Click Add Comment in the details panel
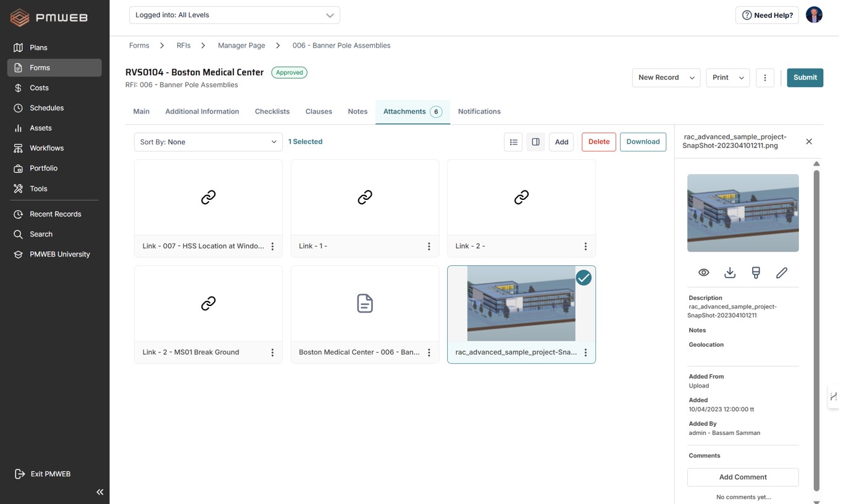The image size is (841, 504). click(743, 477)
